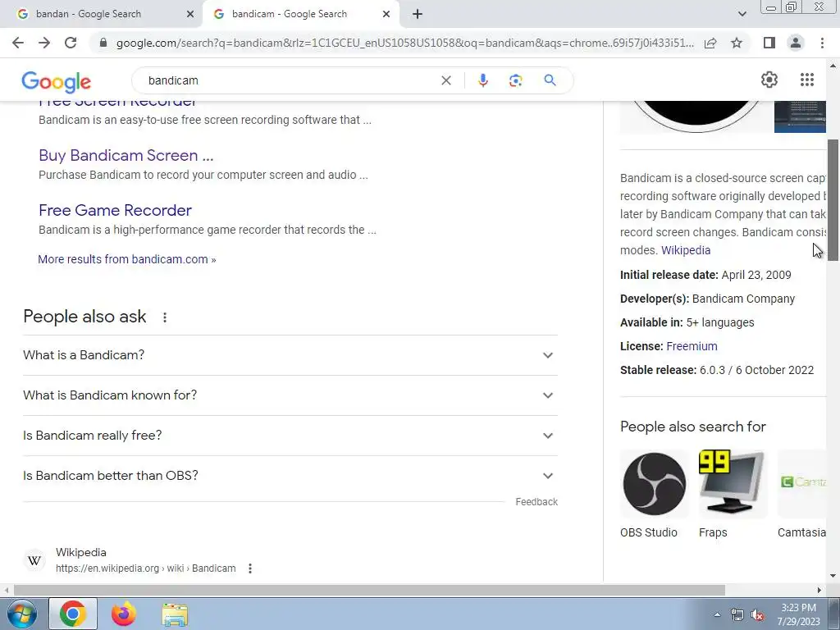Screen dimensions: 840x630
Task: Search by image with the Lens icon
Action: pyautogui.click(x=515, y=80)
